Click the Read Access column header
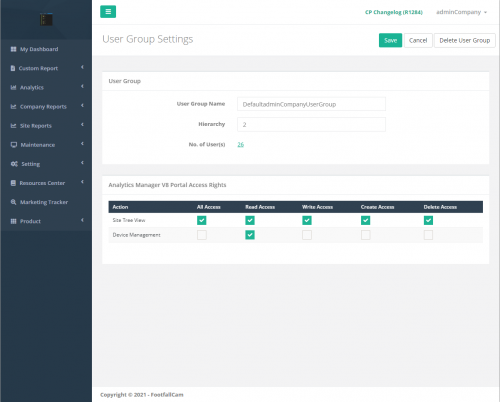 tap(260, 207)
